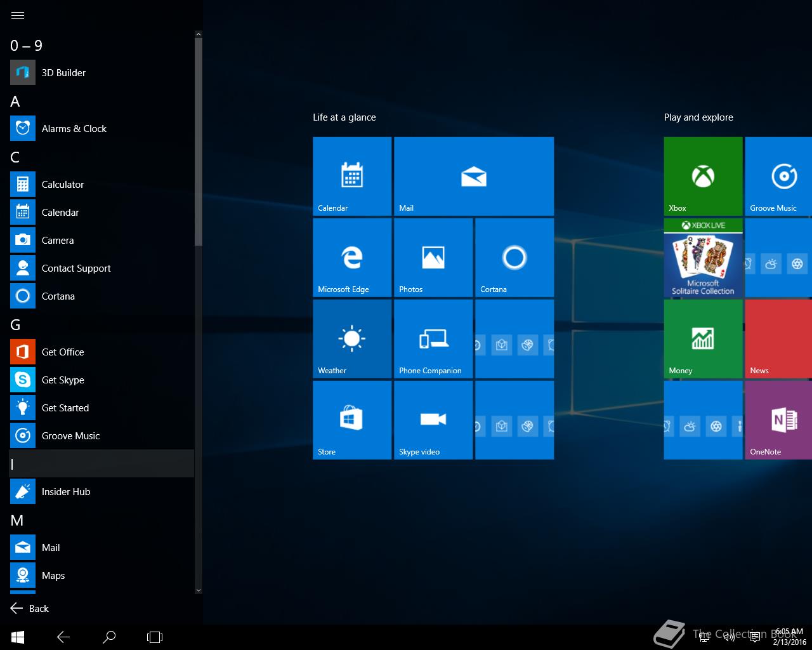This screenshot has width=812, height=650.
Task: Click the apps list scrollbar down arrow
Action: coord(199,590)
